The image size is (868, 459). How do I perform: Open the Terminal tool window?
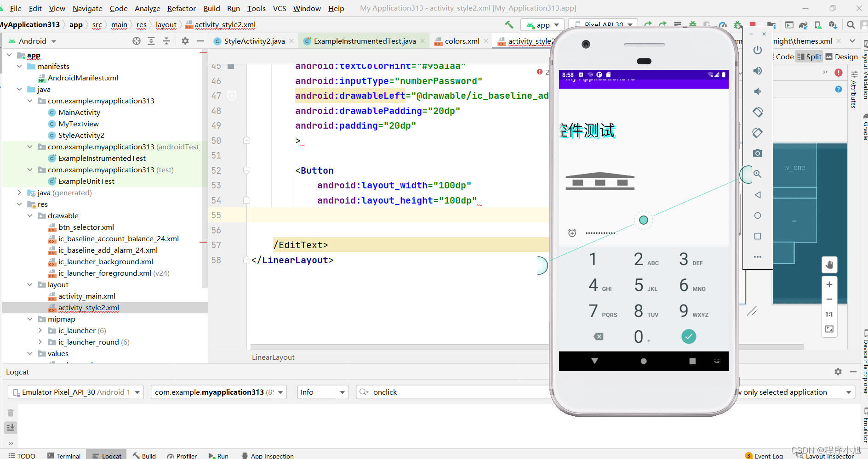pos(64,456)
